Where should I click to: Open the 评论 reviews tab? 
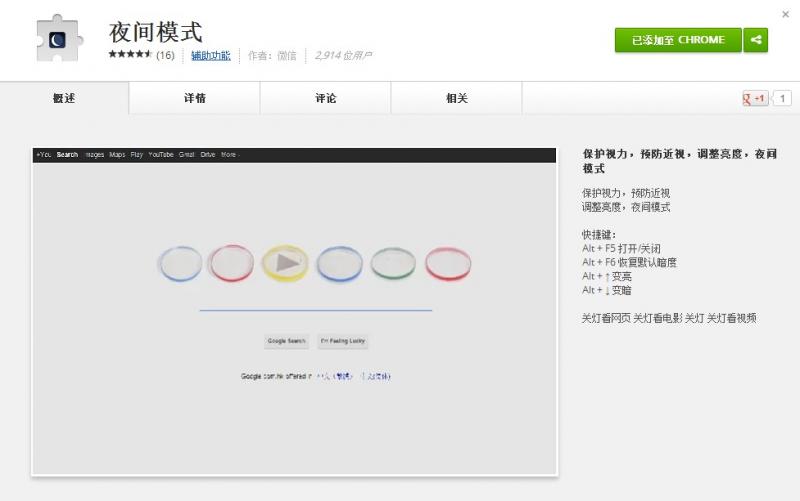click(x=325, y=98)
